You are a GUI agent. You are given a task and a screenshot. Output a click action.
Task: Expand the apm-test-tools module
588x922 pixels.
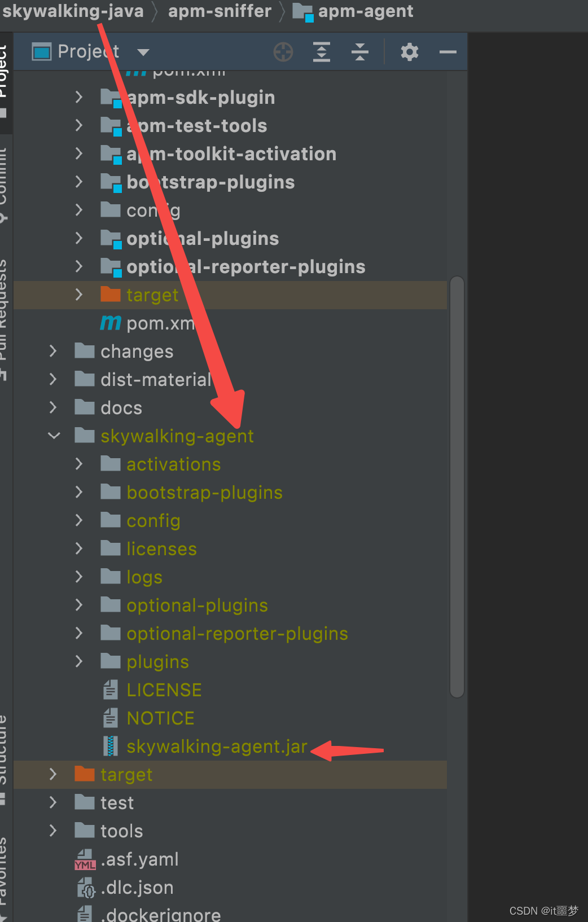[79, 125]
